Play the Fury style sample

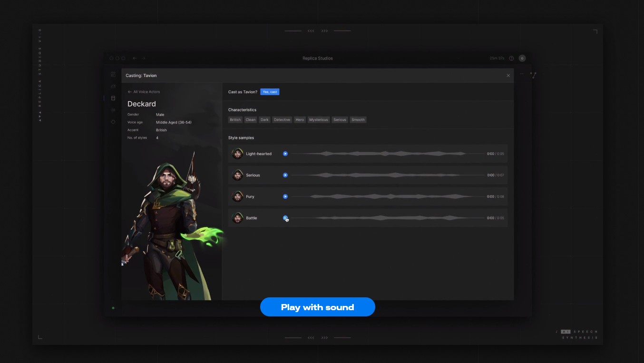coord(285,196)
